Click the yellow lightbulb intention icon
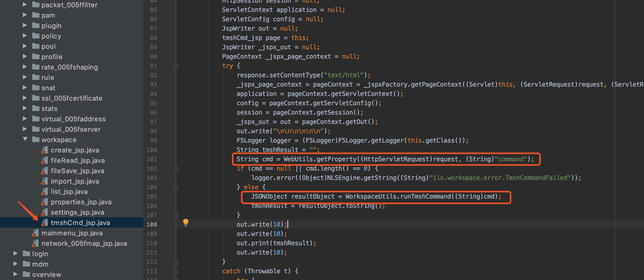This screenshot has height=280, width=644. click(186, 222)
